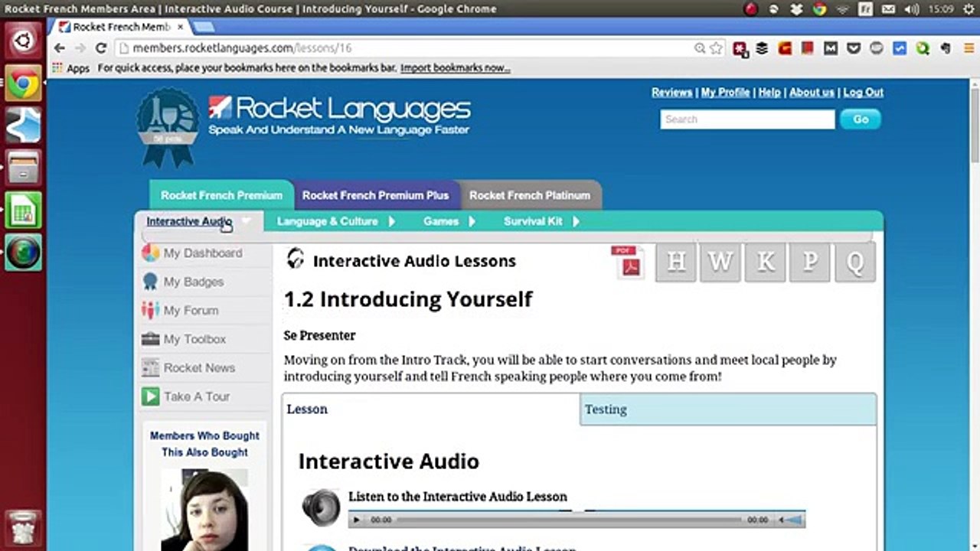
Task: Click the My Forum people icon
Action: pos(151,311)
